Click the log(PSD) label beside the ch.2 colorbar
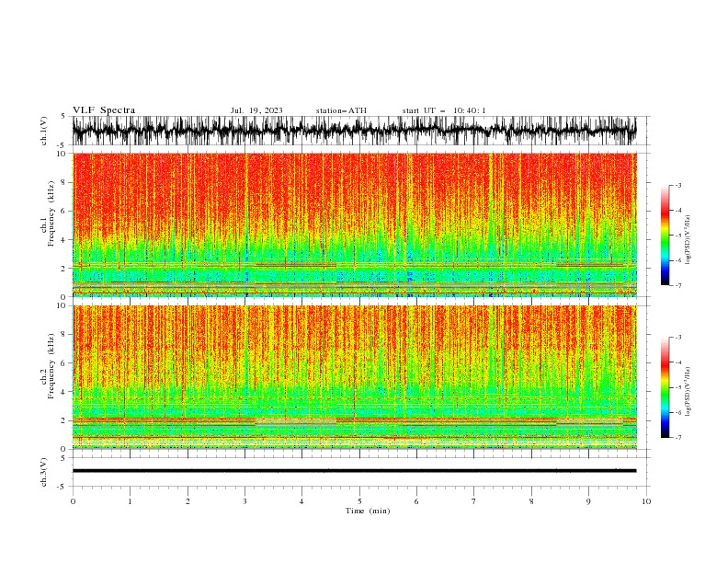The width and height of the screenshot is (728, 563). (x=688, y=392)
